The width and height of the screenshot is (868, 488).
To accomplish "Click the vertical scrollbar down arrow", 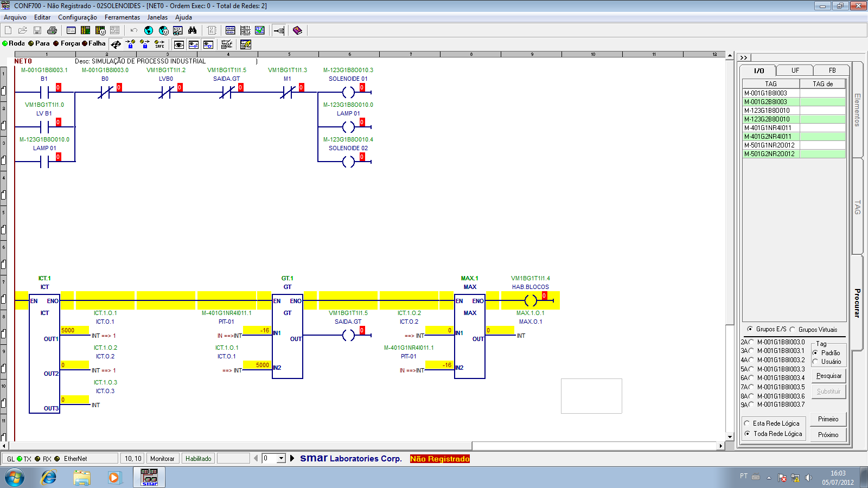I will tap(730, 436).
